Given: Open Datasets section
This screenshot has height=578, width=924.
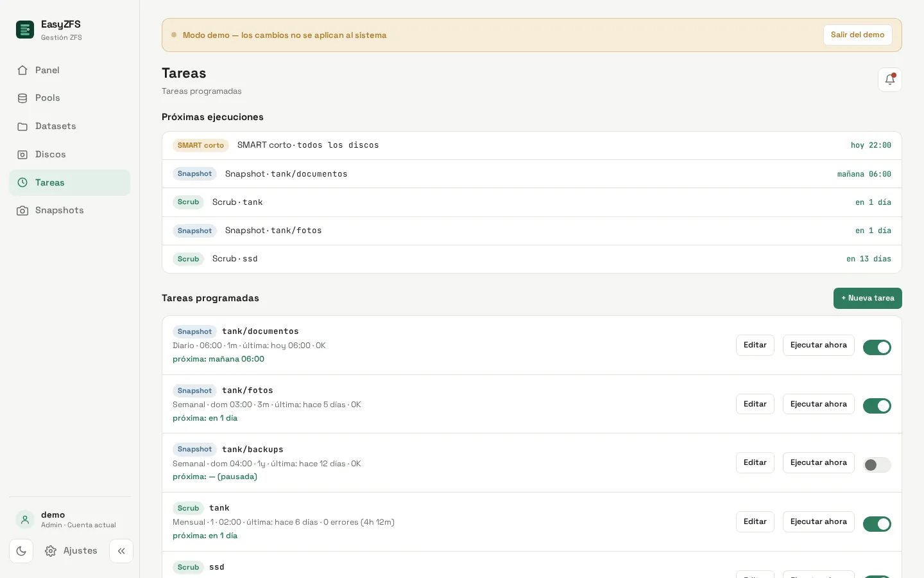Looking at the screenshot, I should point(69,127).
